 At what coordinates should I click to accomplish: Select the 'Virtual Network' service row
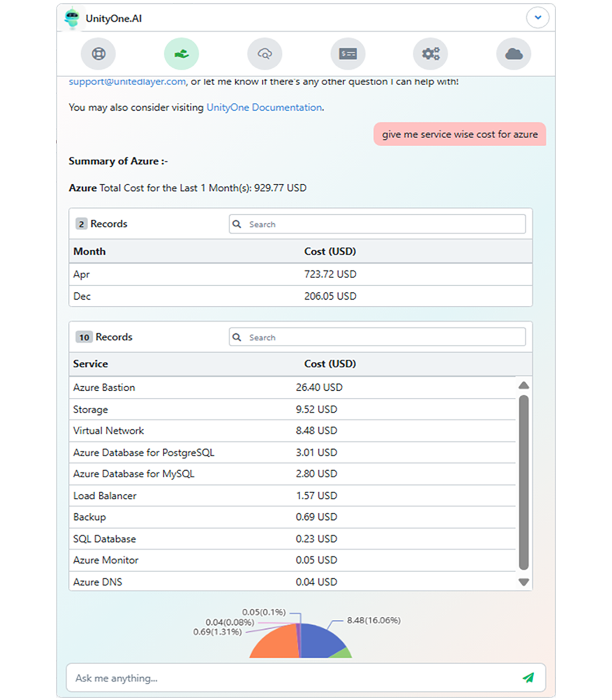pyautogui.click(x=292, y=431)
